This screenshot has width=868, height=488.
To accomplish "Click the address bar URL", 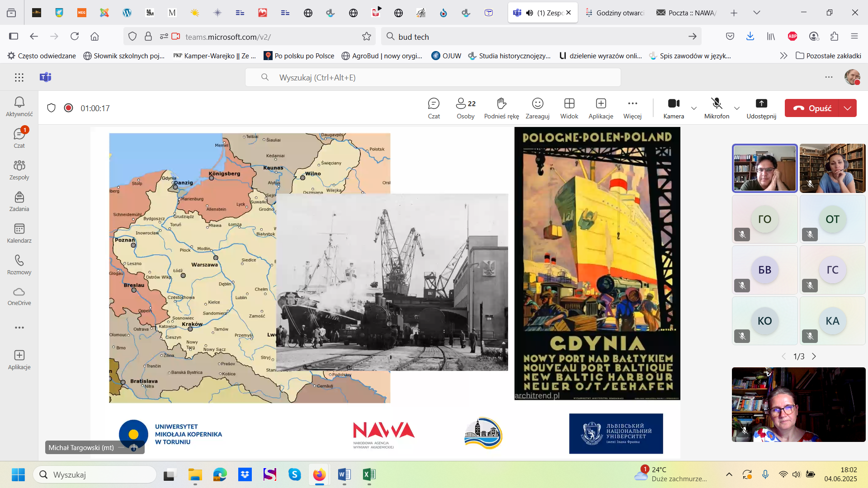I will [x=228, y=37].
